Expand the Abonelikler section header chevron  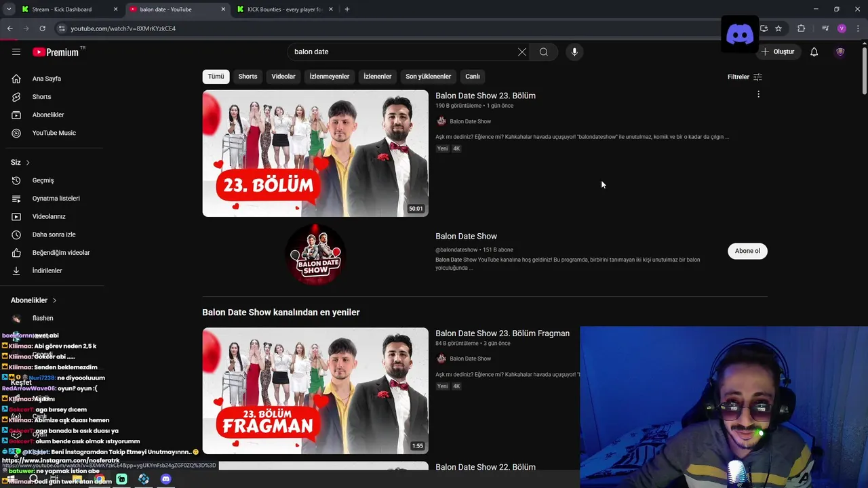point(54,300)
